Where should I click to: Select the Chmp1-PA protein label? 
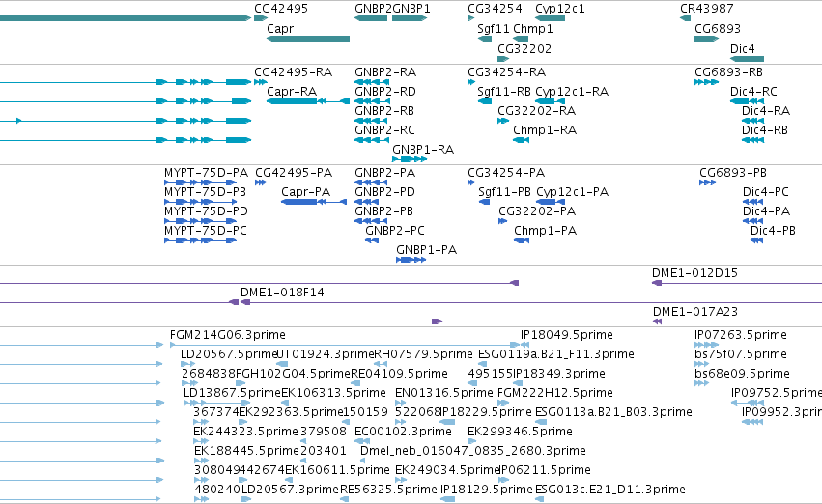545,231
